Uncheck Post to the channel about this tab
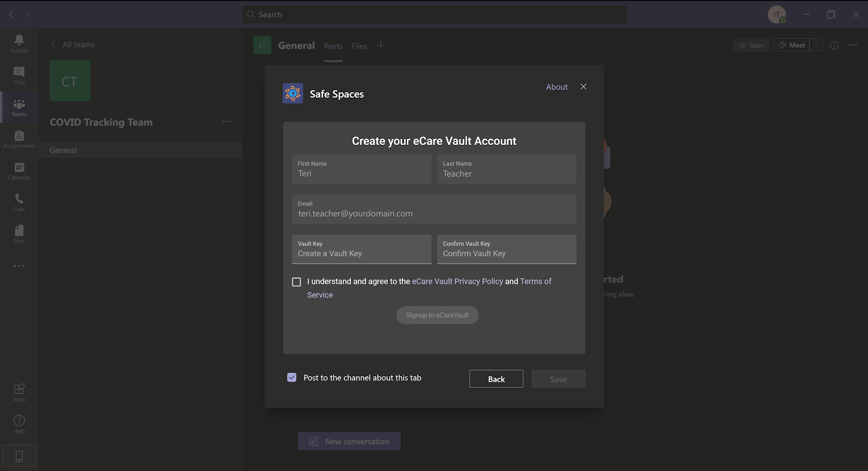Viewport: 868px width, 471px height. tap(292, 378)
